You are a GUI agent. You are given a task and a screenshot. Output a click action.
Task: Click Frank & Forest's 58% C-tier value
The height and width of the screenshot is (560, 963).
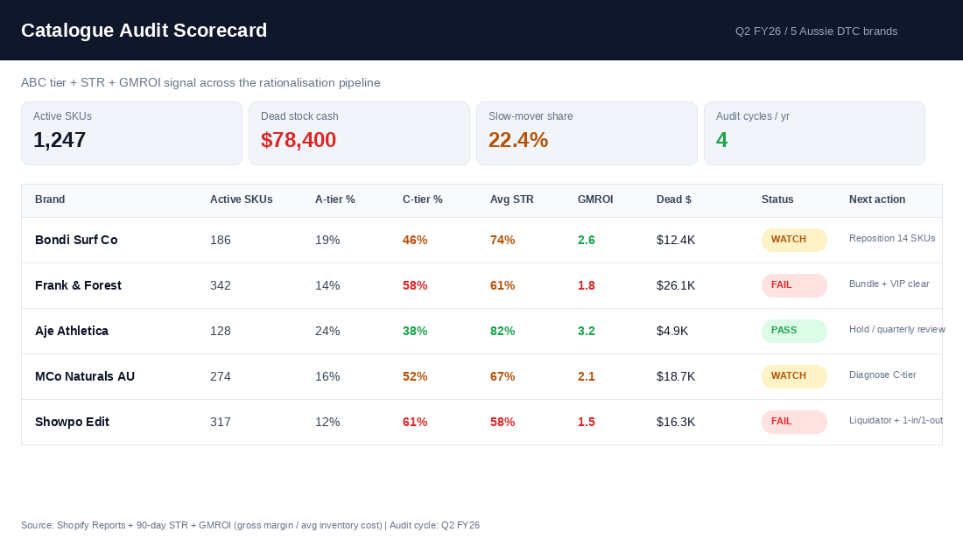tap(415, 285)
